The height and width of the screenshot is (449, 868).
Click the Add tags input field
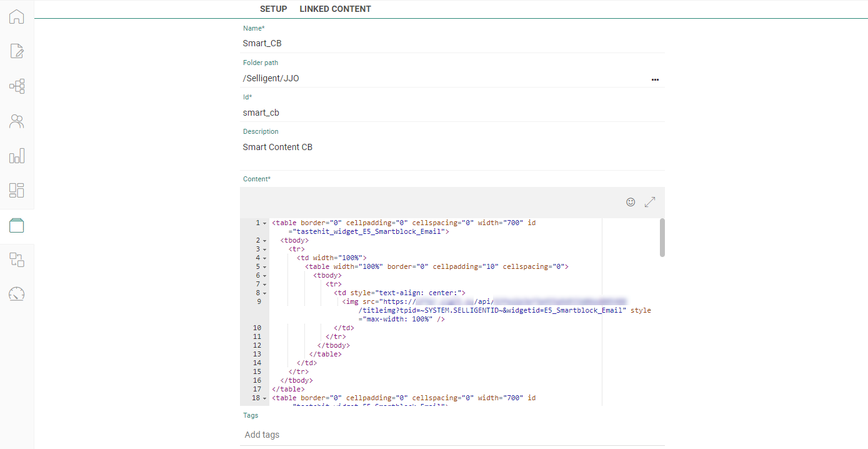click(x=451, y=435)
